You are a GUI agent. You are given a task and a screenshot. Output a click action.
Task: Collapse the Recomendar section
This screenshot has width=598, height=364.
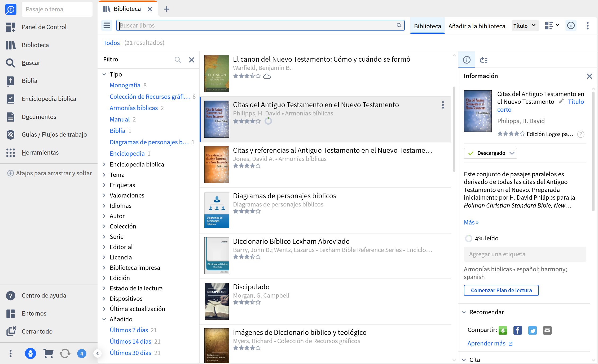pos(464,312)
